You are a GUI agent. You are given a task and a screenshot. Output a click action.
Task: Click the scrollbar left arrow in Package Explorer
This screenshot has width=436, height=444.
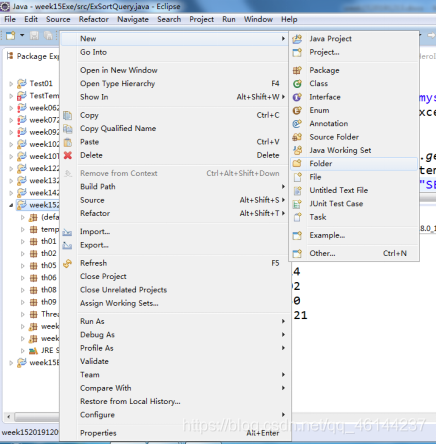[x=9, y=417]
